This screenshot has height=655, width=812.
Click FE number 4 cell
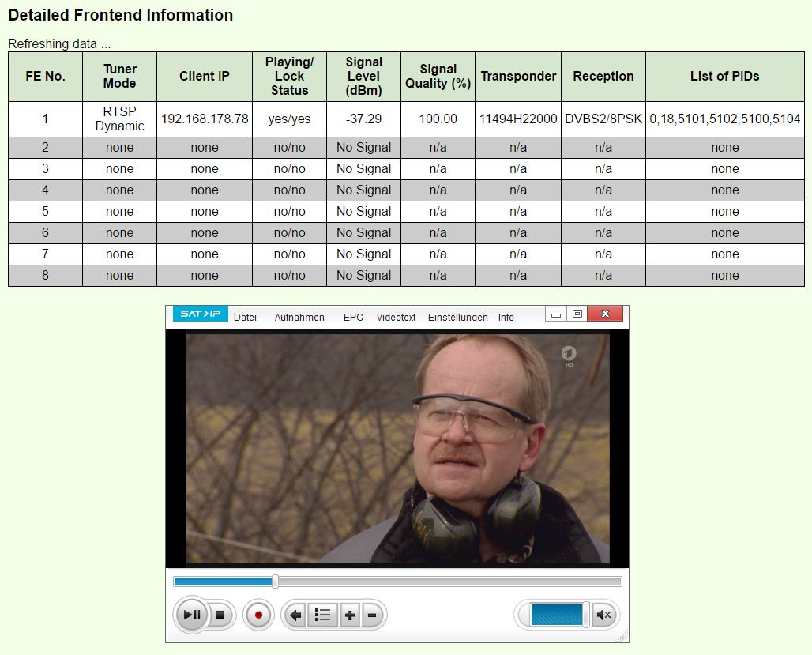[x=46, y=190]
